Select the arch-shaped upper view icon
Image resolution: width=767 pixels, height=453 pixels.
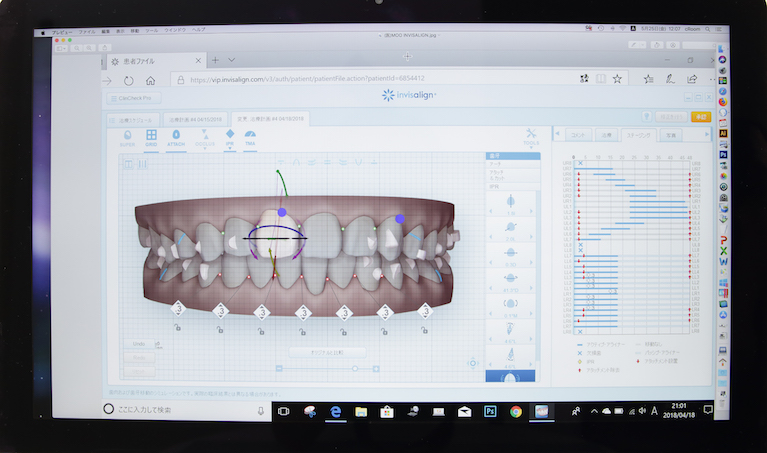click(x=296, y=162)
